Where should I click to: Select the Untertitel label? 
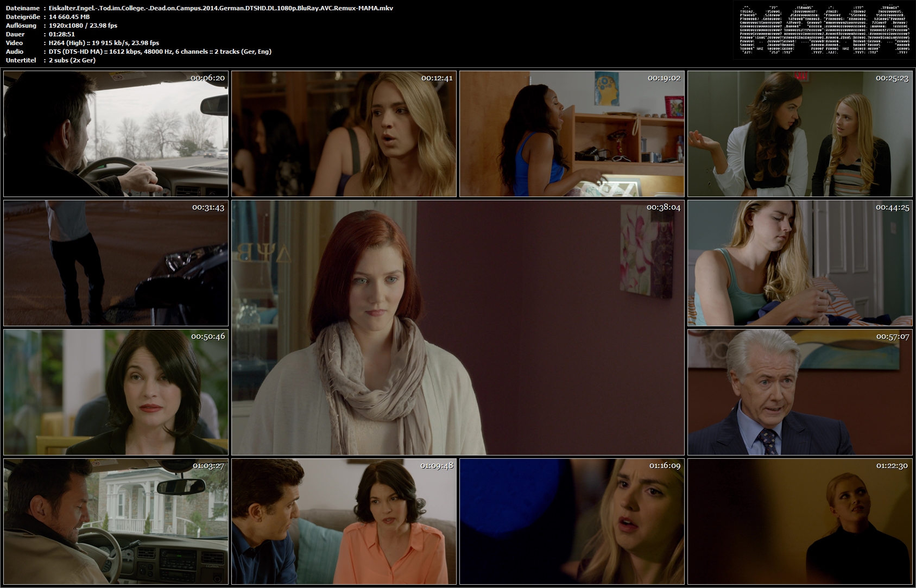[x=21, y=60]
